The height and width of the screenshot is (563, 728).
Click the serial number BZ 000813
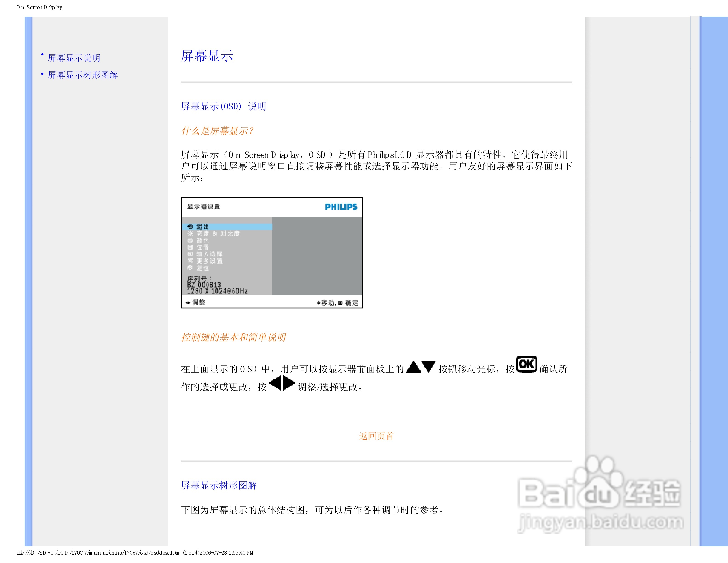204,285
